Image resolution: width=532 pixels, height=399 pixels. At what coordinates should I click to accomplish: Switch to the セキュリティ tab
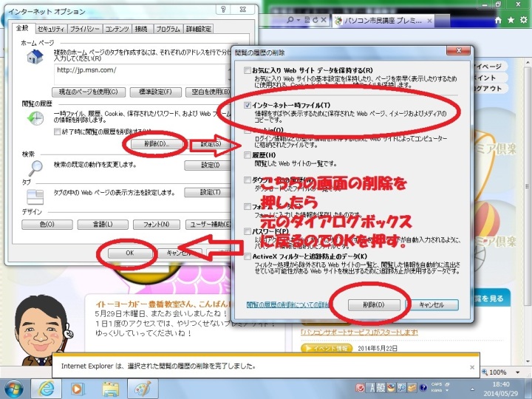tap(50, 29)
